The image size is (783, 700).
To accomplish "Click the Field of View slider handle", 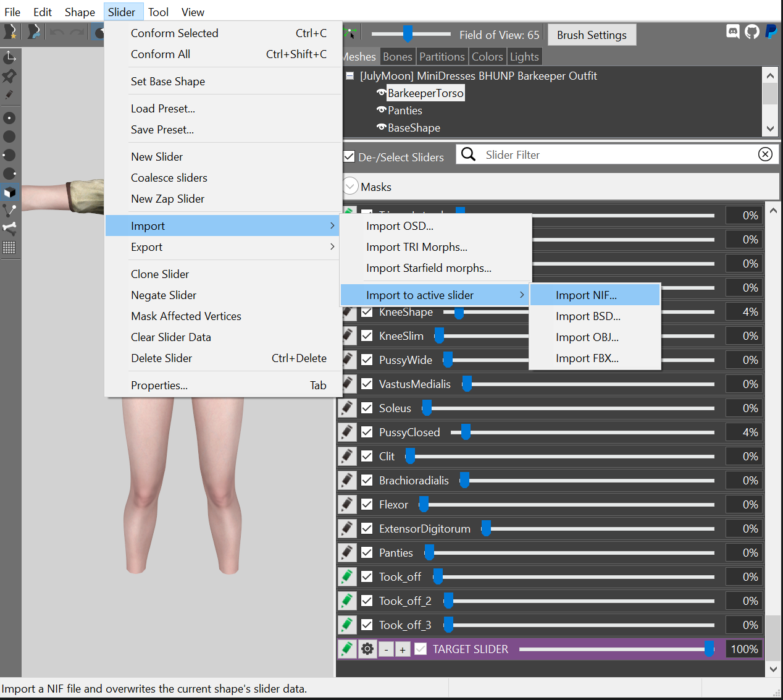I will coord(408,33).
